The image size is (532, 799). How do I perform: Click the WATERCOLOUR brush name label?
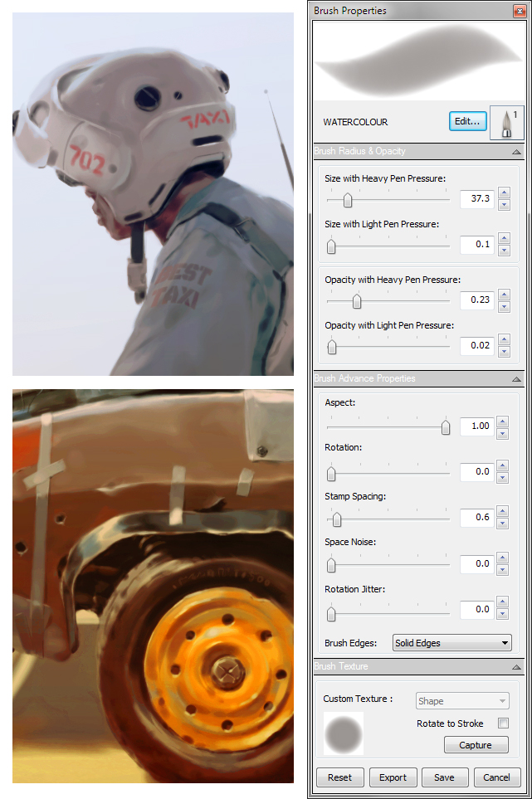(356, 122)
